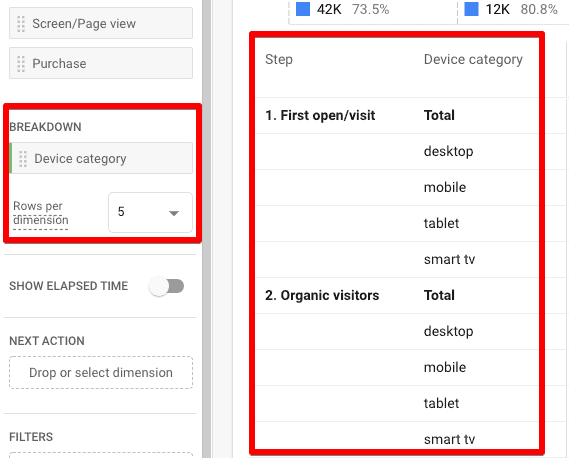Click the Device category column header
569x459 pixels.
pyautogui.click(x=473, y=60)
